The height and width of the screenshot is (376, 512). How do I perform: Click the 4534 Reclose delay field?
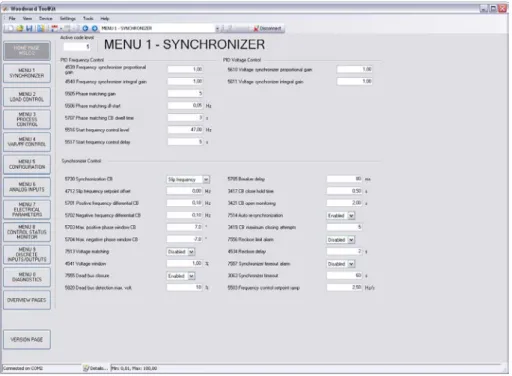pyautogui.click(x=345, y=251)
